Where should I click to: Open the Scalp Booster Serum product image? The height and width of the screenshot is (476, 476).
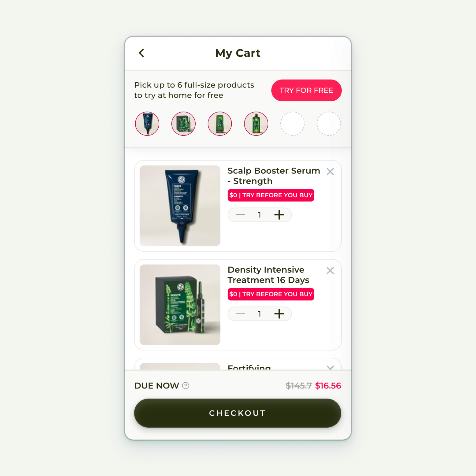[x=180, y=206]
